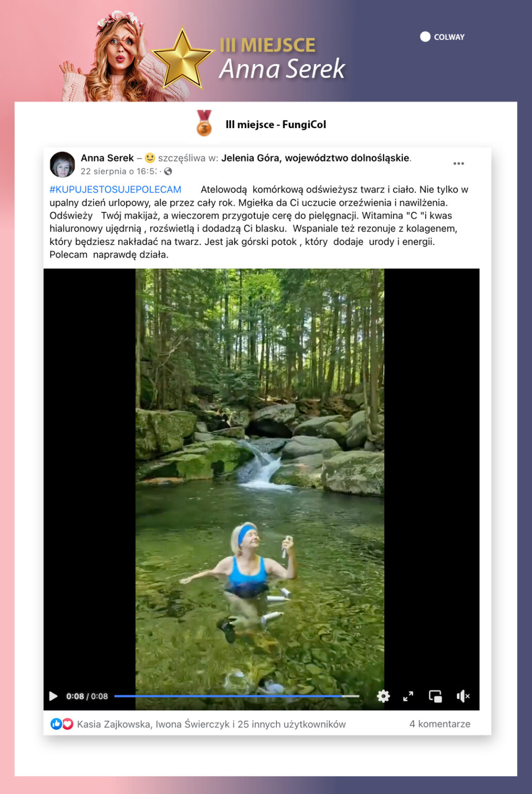The width and height of the screenshot is (532, 794).
Task: Click the like reaction icon
Action: coord(56,724)
